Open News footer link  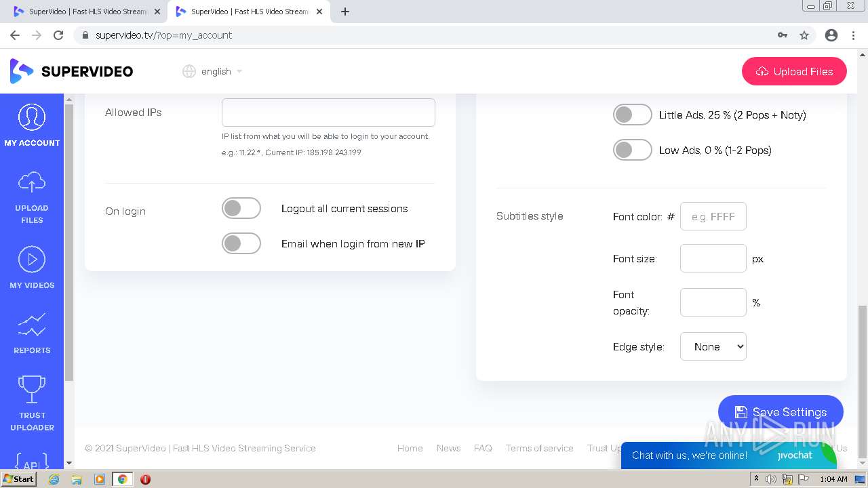coord(448,448)
